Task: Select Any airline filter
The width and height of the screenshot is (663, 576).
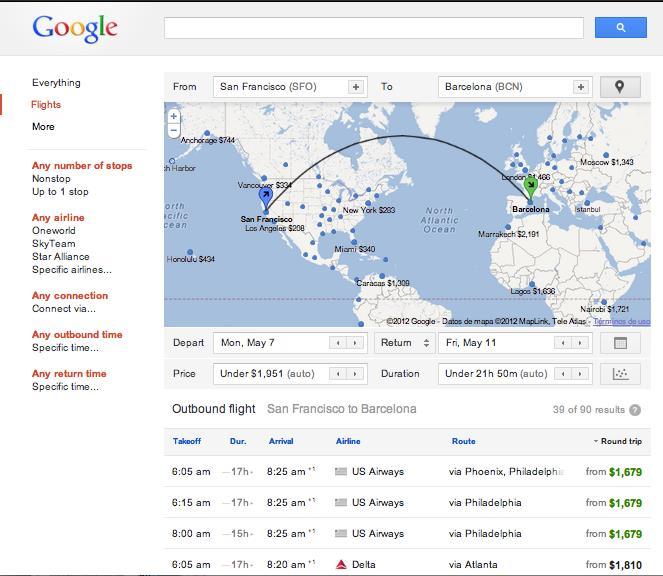Action: (58, 217)
